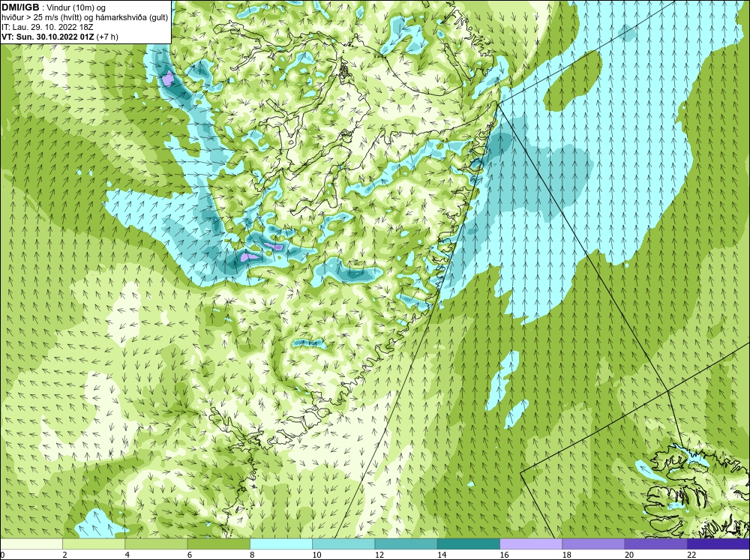Click the 'IT: Lau. 29. 10. 2022 18Z' line

click(x=47, y=27)
